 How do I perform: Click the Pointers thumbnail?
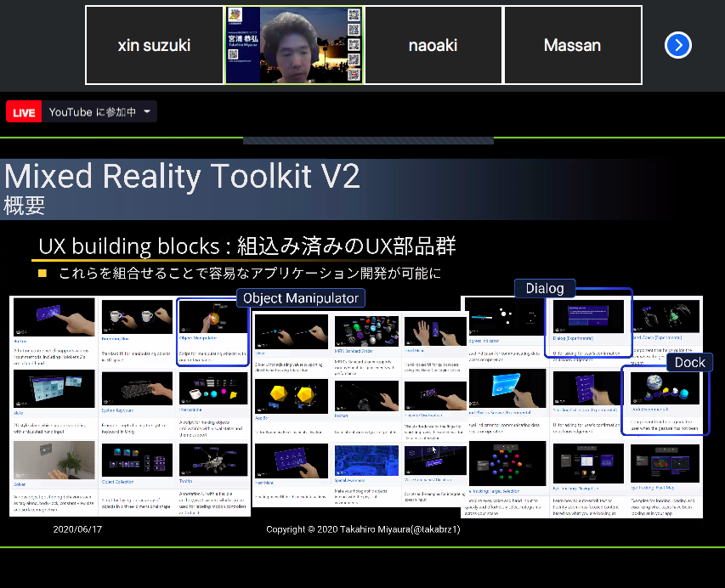point(366,397)
